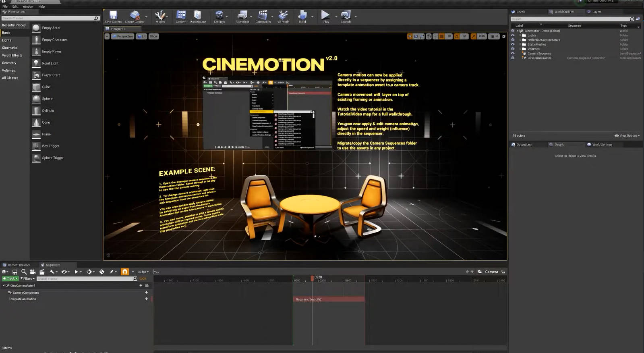
Task: Click the Search Tracks input field
Action: (x=87, y=278)
